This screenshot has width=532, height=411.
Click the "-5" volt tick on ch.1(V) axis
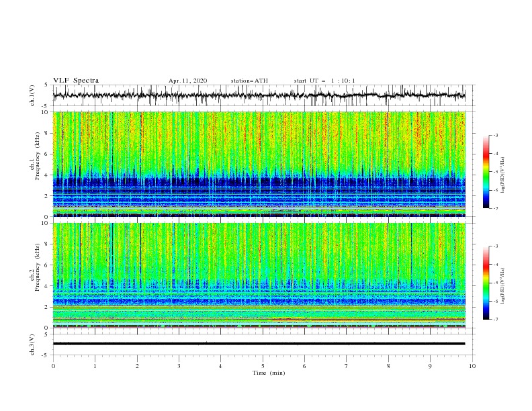point(46,106)
